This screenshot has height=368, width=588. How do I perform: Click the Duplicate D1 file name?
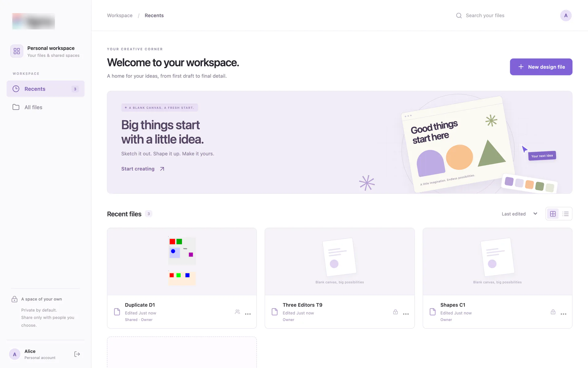(140, 305)
